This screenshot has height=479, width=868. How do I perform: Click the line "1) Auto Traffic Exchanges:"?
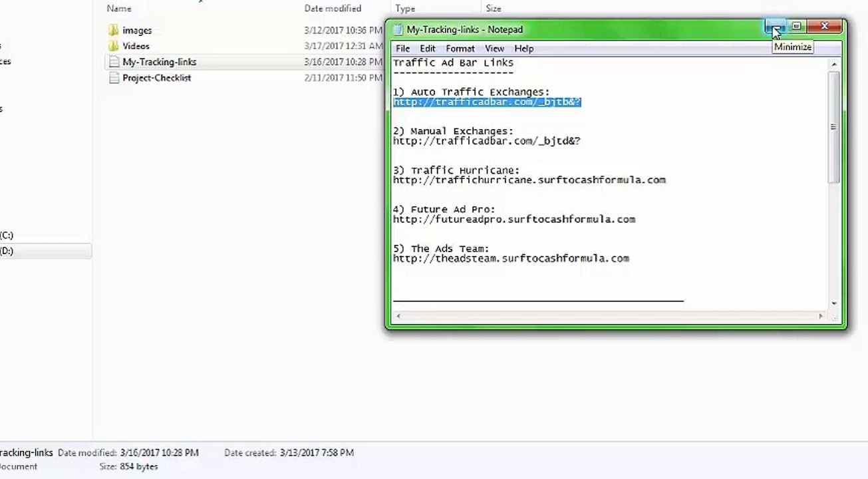click(x=471, y=92)
